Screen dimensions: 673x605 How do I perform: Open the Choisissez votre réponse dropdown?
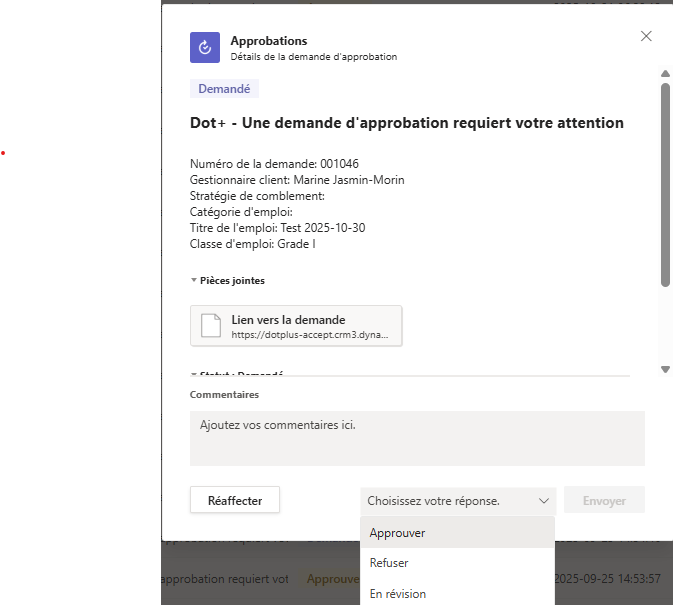[x=458, y=500]
